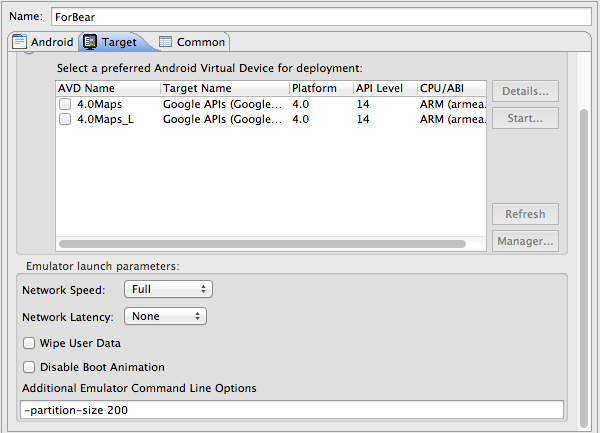The image size is (600, 433).
Task: Sort by Target Name column header
Action: pyautogui.click(x=225, y=88)
